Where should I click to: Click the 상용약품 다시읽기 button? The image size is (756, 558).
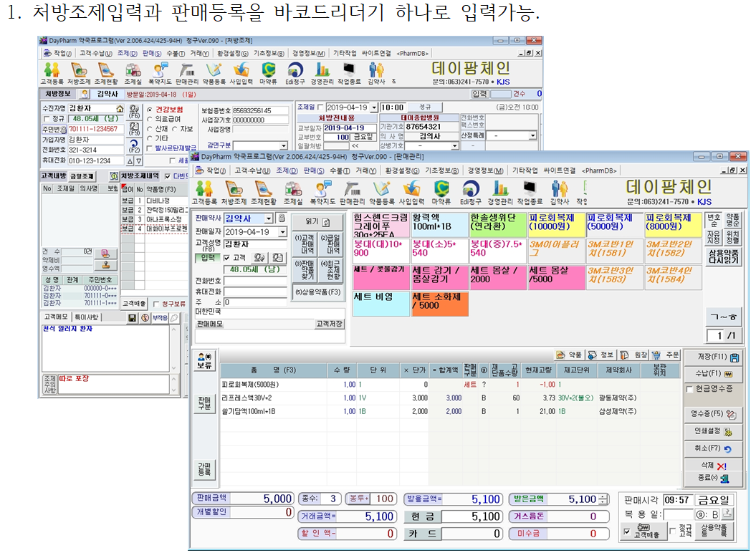(x=722, y=257)
